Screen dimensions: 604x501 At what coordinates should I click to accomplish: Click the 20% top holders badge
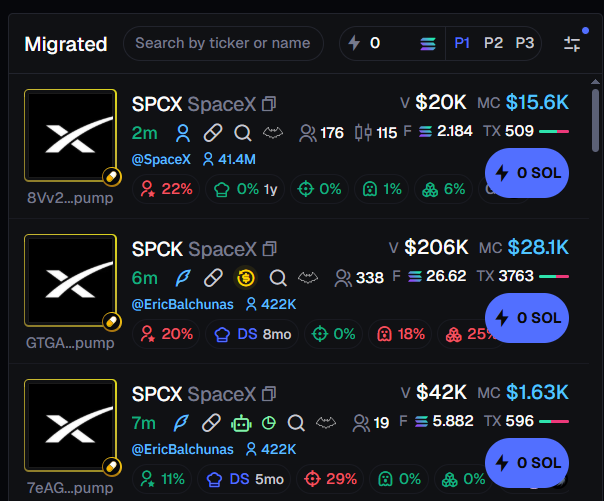tap(166, 334)
